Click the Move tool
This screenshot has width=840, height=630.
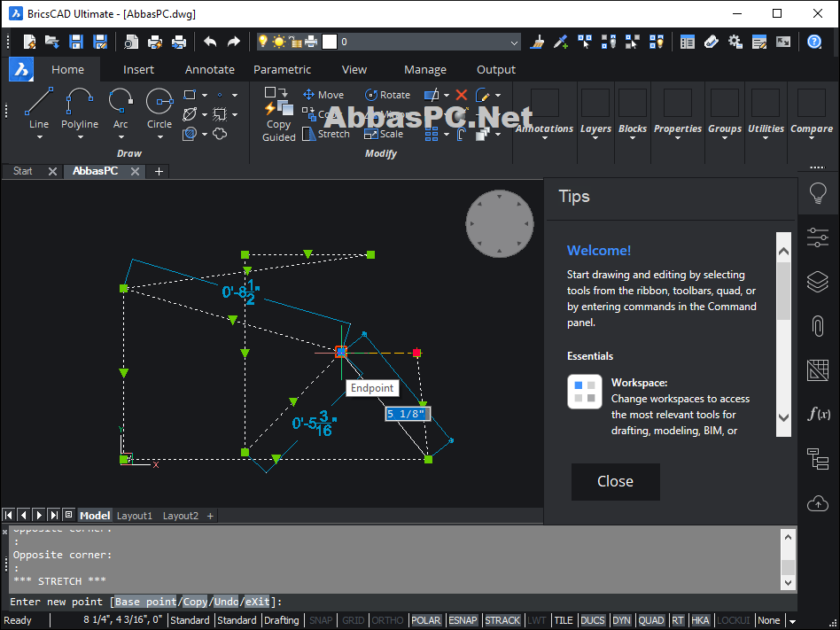point(323,95)
